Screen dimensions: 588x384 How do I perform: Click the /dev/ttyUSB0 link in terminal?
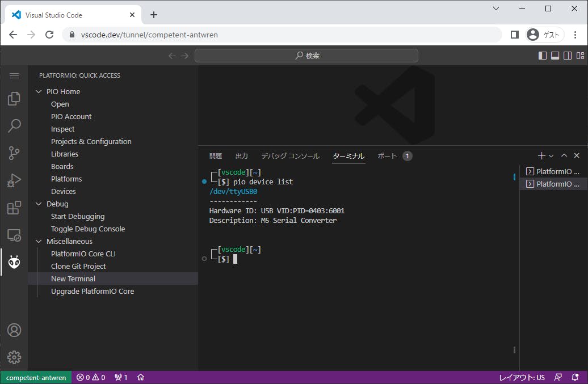pos(233,192)
